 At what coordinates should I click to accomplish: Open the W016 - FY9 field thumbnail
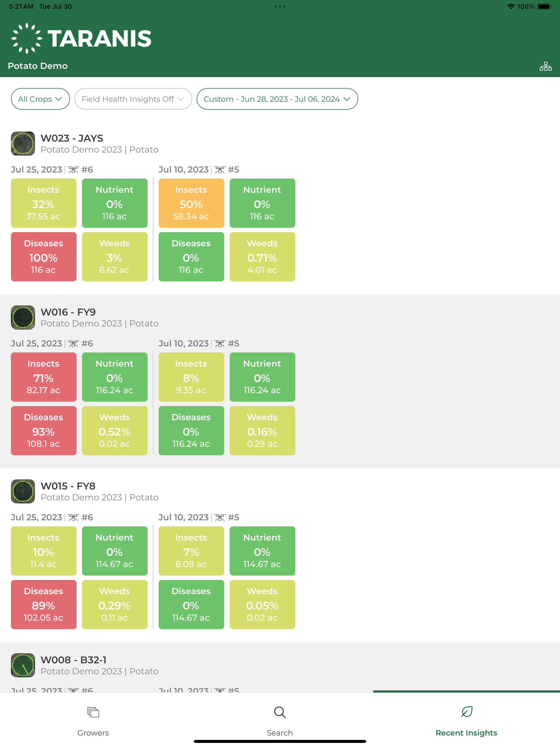[x=23, y=317]
